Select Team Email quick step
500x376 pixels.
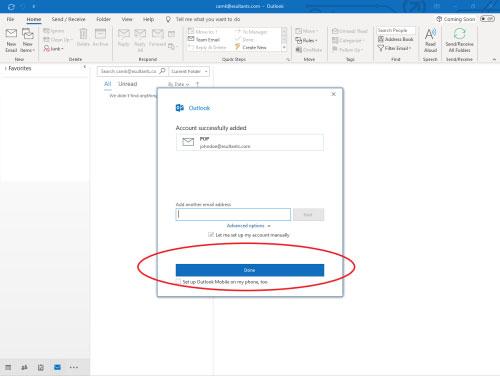[204, 40]
